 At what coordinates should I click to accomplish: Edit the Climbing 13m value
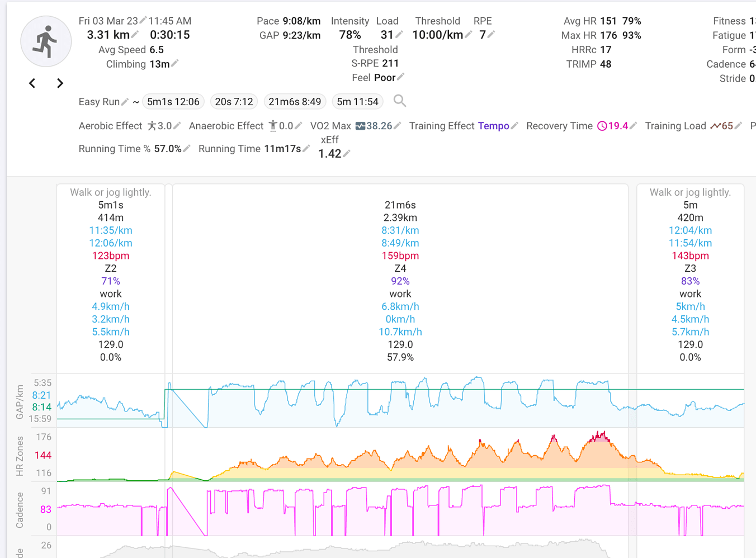(173, 64)
